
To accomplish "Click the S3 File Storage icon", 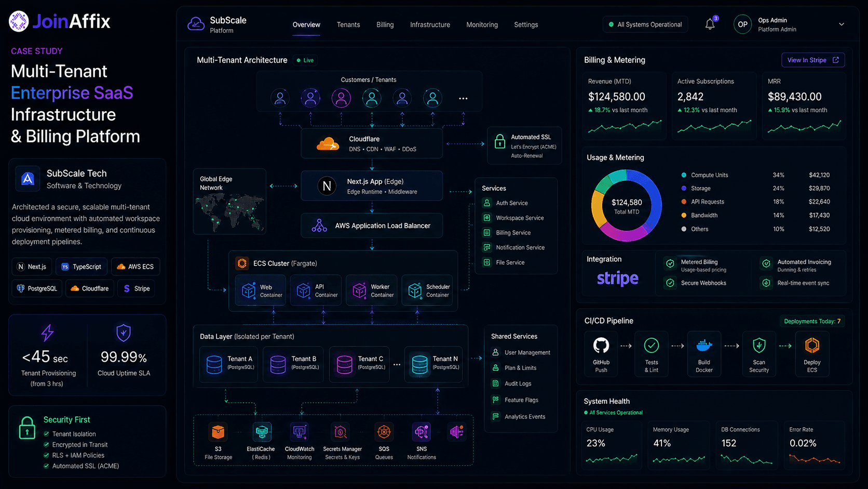I will pos(218,432).
